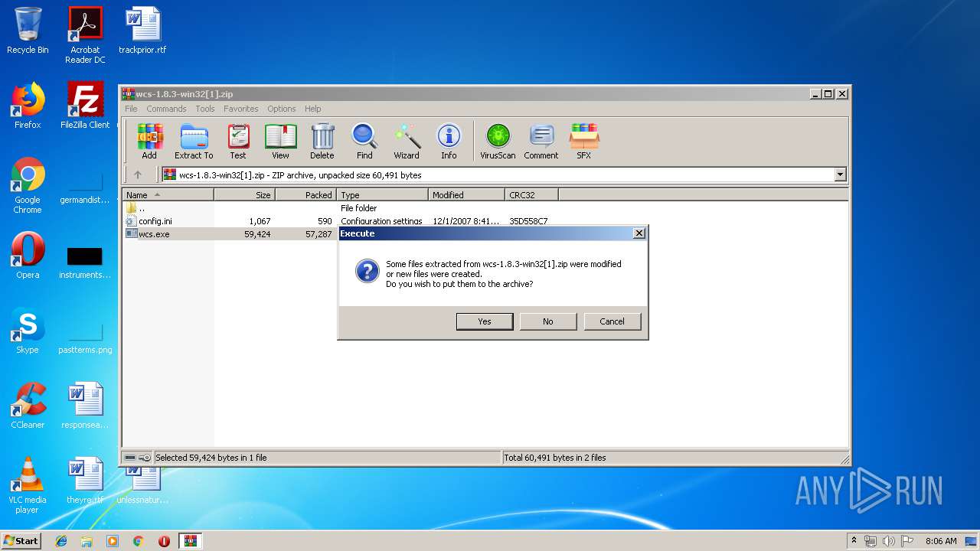The image size is (980, 551).
Task: Select the config.ini file row
Action: pyautogui.click(x=337, y=221)
